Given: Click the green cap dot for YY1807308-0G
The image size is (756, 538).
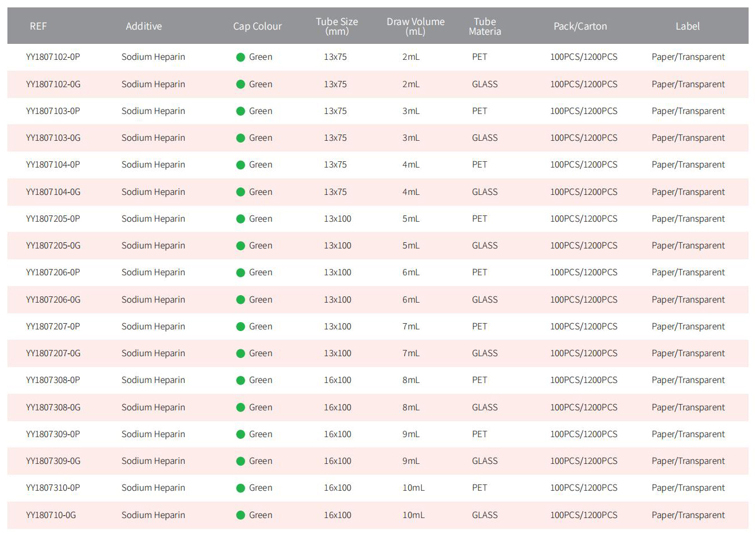Looking at the screenshot, I should coord(241,407).
